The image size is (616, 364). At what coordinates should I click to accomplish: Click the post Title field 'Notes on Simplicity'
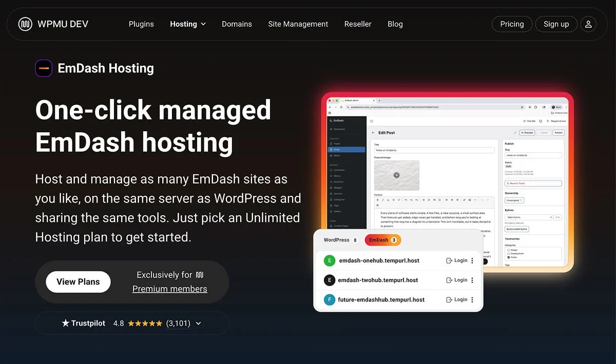(x=434, y=150)
